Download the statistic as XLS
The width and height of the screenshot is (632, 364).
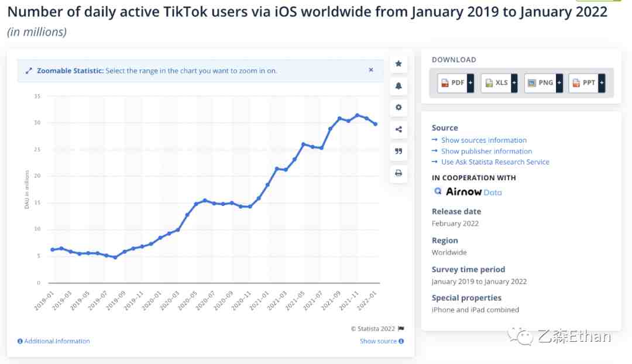pyautogui.click(x=496, y=83)
